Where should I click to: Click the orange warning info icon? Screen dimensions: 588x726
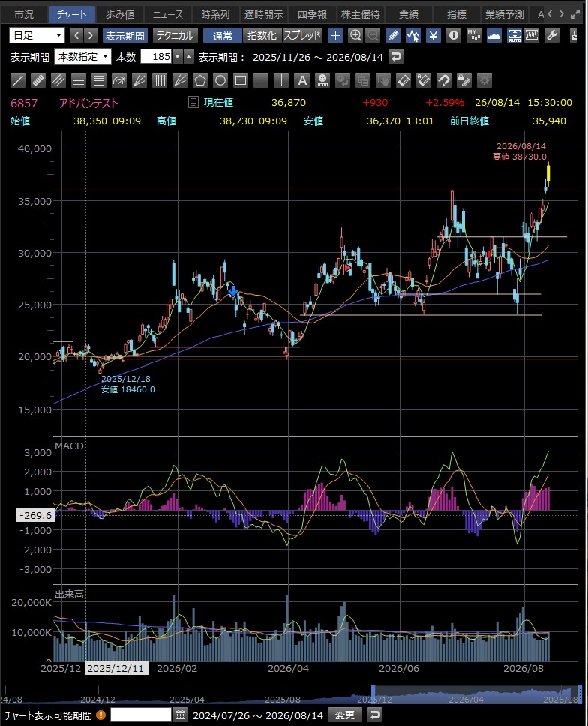[x=100, y=715]
